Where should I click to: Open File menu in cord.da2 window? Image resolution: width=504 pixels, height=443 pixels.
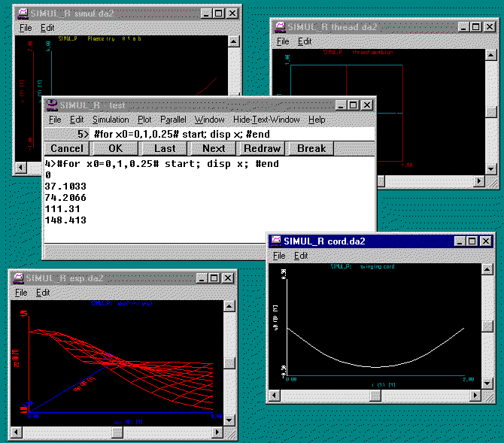(279, 256)
